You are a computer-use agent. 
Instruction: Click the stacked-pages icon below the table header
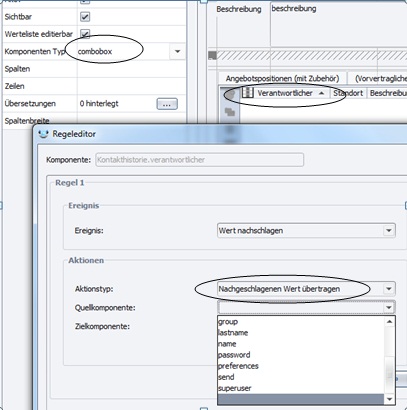coord(230,112)
